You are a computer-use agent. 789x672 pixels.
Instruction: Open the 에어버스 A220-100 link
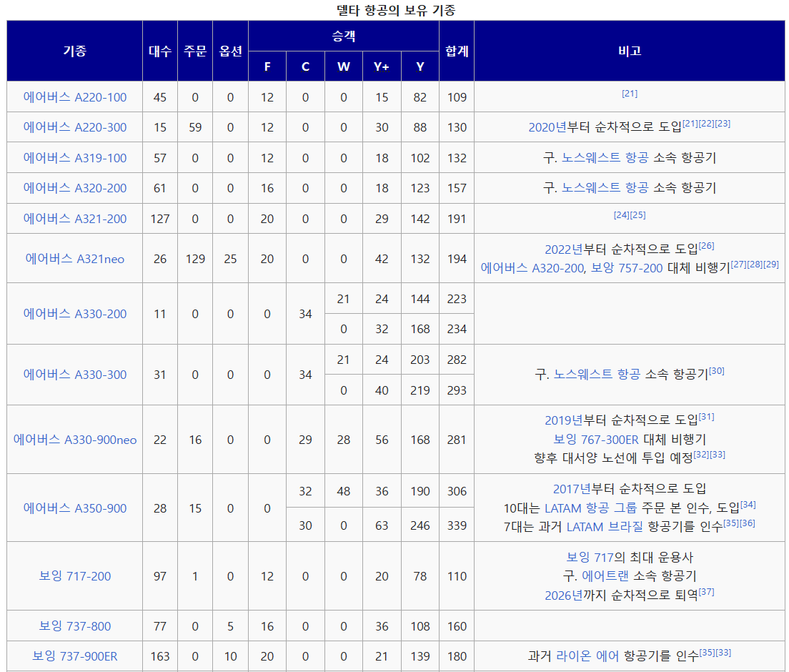75,97
